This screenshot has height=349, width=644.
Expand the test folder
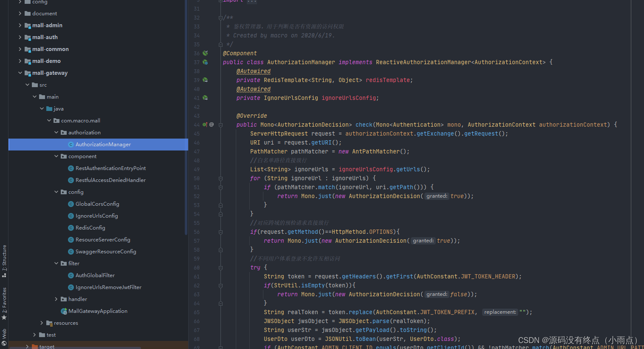pos(34,335)
